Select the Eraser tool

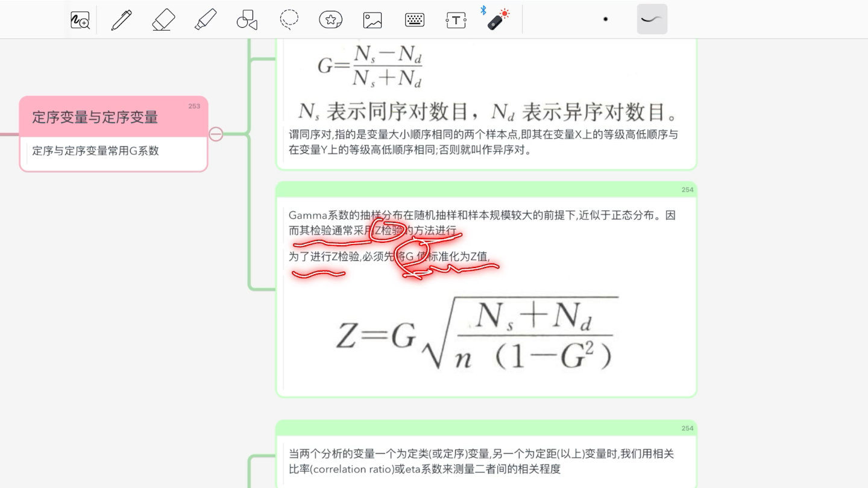[163, 20]
